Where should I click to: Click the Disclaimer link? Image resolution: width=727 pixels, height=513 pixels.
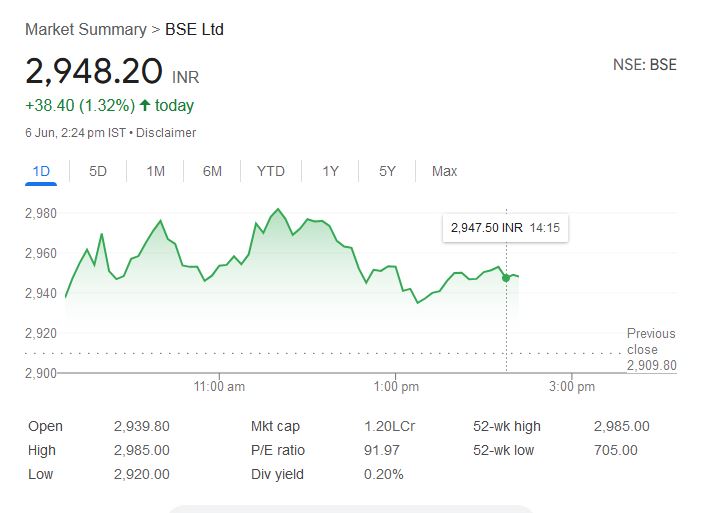click(x=166, y=132)
